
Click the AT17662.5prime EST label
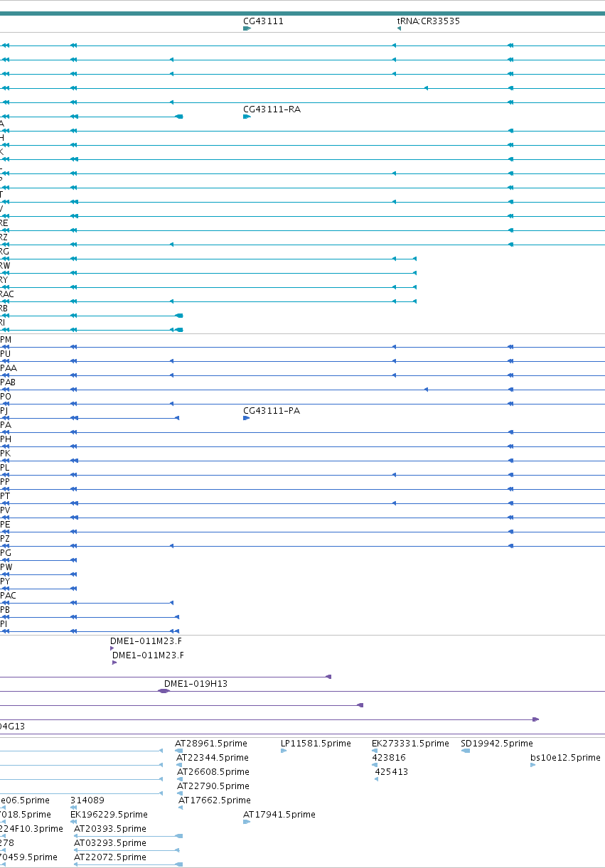click(214, 800)
